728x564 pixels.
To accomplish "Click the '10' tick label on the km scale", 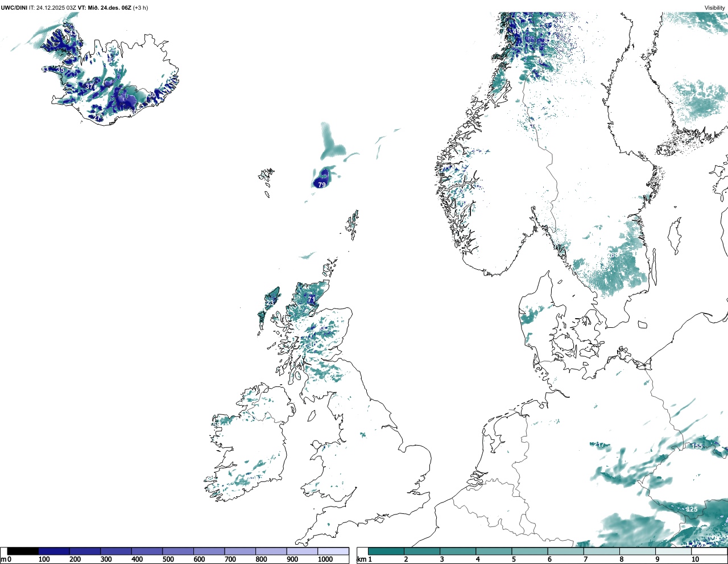I will tap(695, 559).
